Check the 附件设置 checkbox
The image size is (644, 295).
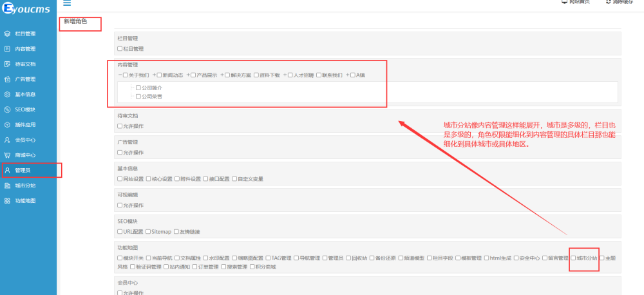pos(177,179)
